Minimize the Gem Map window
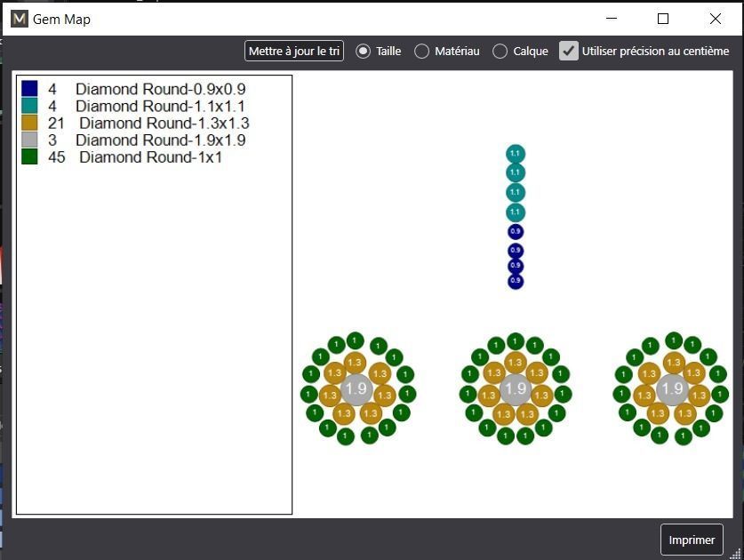The width and height of the screenshot is (744, 560). (x=612, y=19)
